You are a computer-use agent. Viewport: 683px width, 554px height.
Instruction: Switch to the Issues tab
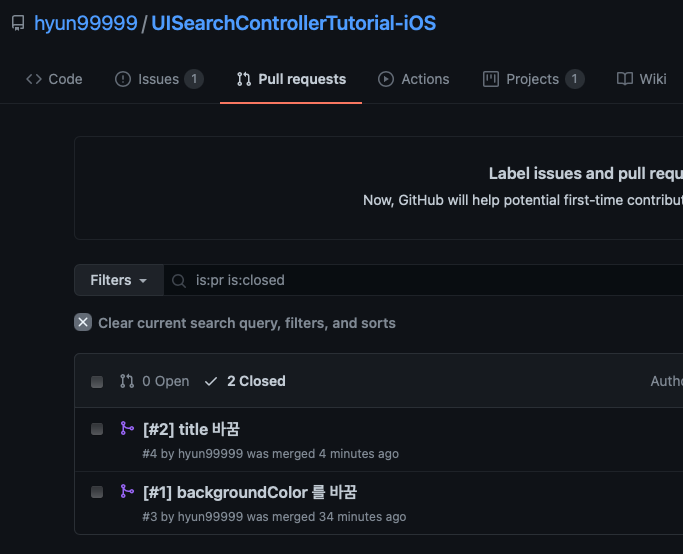tap(159, 79)
